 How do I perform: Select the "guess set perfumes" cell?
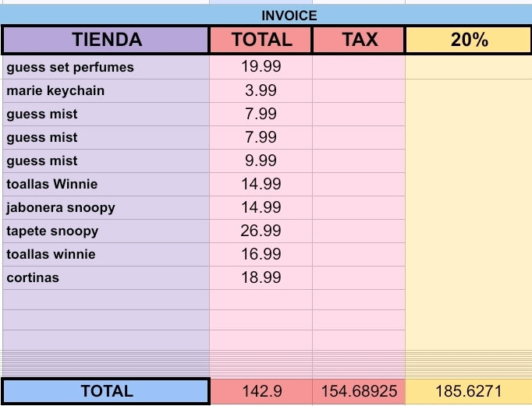pos(106,67)
